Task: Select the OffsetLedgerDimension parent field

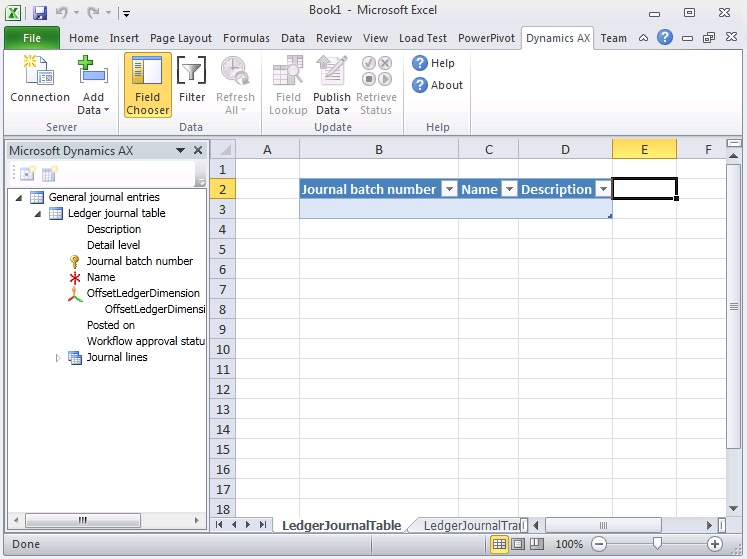Action: 143,293
